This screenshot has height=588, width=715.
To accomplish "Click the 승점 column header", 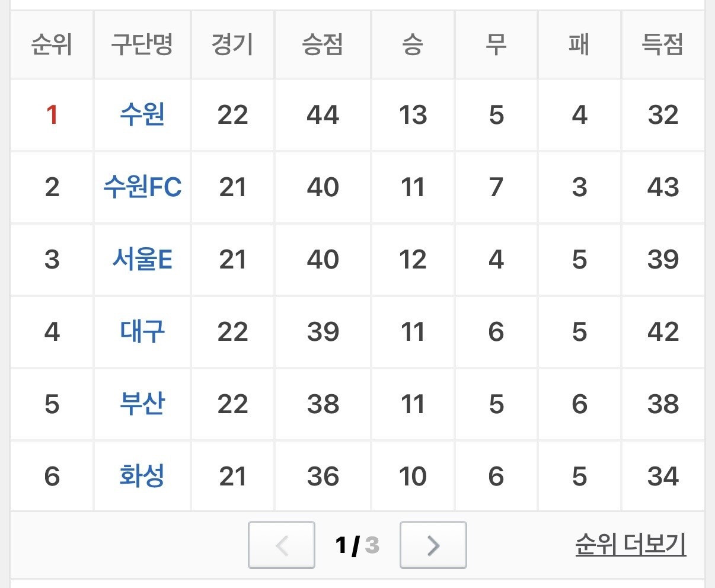I will [323, 44].
